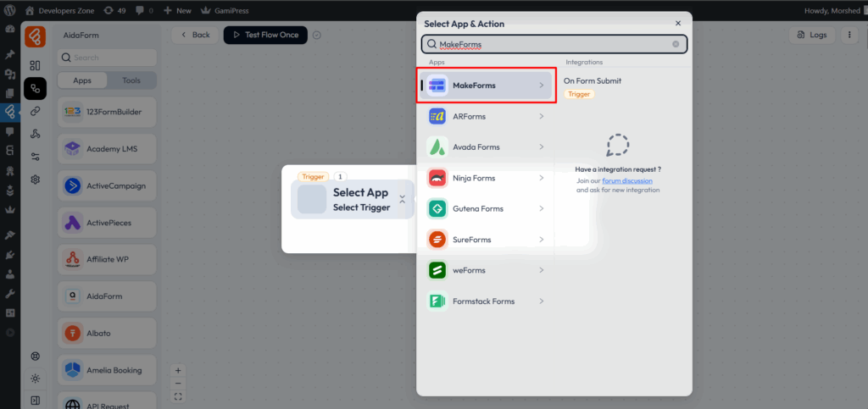The width and height of the screenshot is (868, 409).
Task: Switch to the Apps tab
Action: [x=82, y=80]
